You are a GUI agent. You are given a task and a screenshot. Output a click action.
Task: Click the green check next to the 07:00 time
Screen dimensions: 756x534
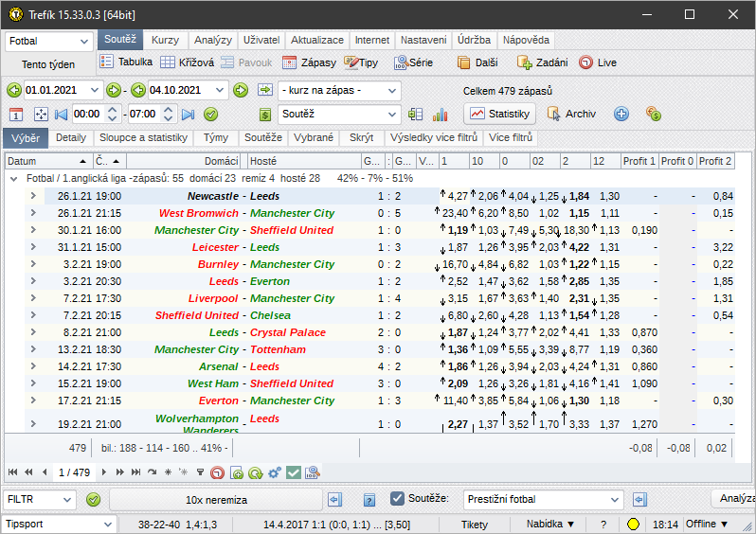coord(210,115)
